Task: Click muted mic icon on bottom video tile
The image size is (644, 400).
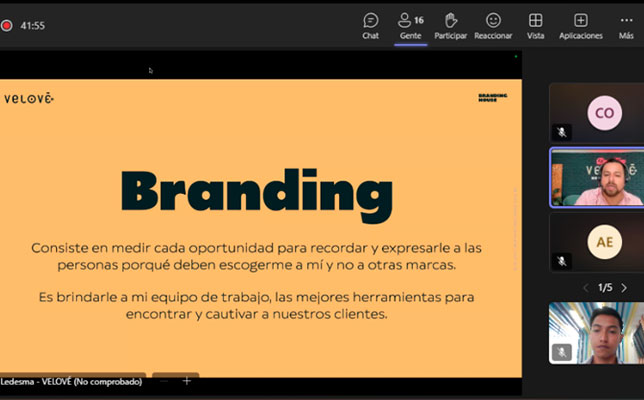Action: (x=562, y=352)
